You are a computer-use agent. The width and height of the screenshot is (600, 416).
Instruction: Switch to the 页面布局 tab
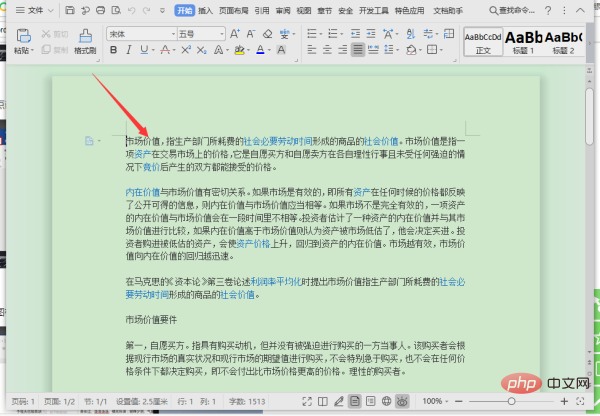pyautogui.click(x=233, y=11)
